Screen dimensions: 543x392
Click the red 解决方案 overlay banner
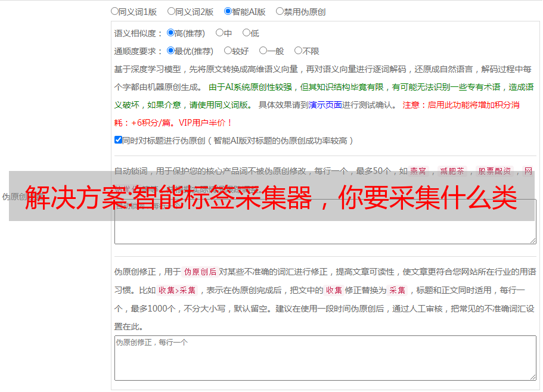(272, 196)
